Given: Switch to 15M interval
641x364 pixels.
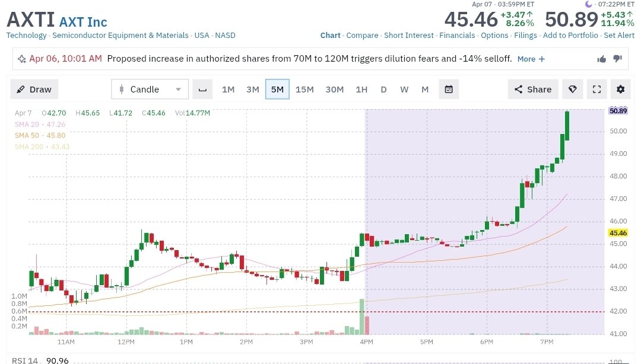Looking at the screenshot, I should pyautogui.click(x=304, y=90).
